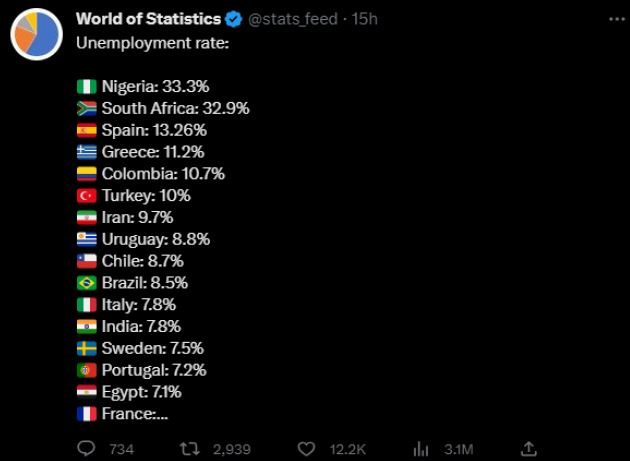Click the World of Statistics name
Viewport: 630px width, 461px height.
coord(149,19)
